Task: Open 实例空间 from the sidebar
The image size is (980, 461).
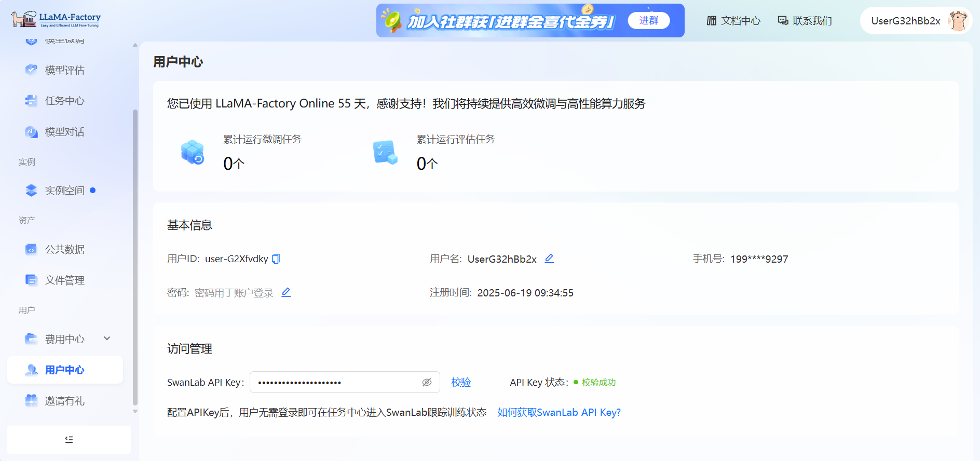Action: (x=64, y=191)
